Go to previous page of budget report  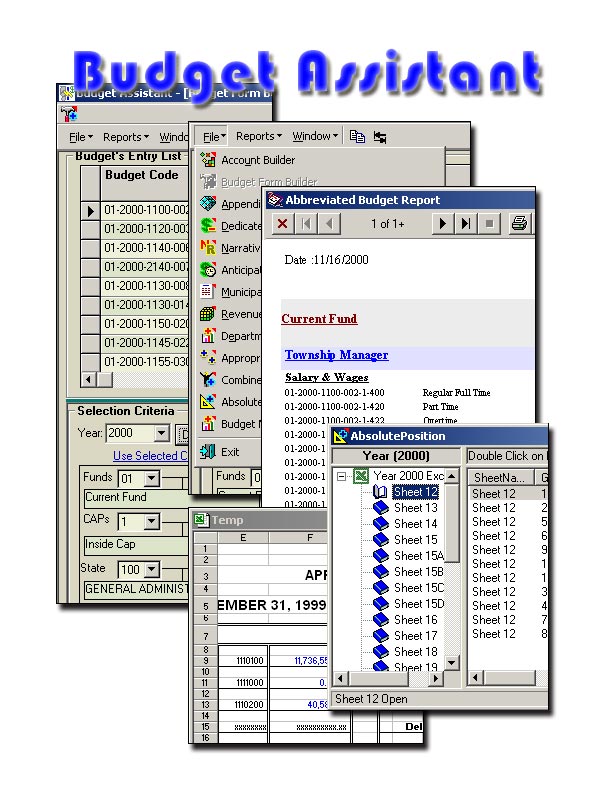point(329,224)
